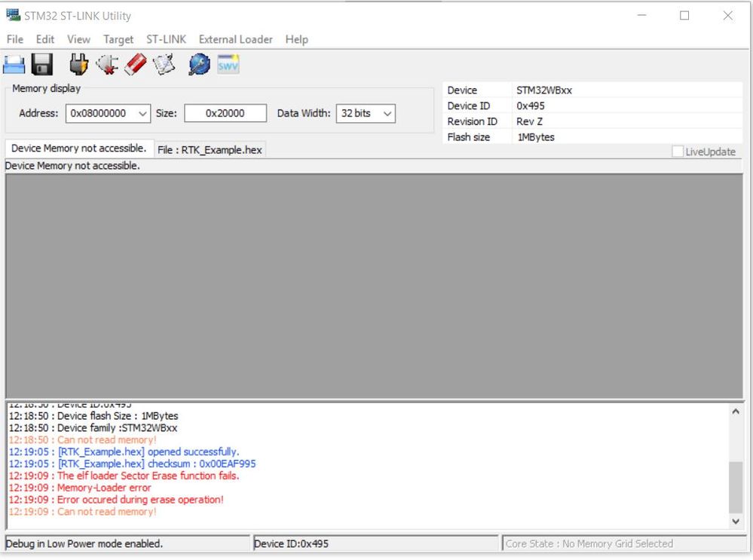Click the Device value STM32WBxx
Viewport: 753px width, 560px height.
[544, 90]
